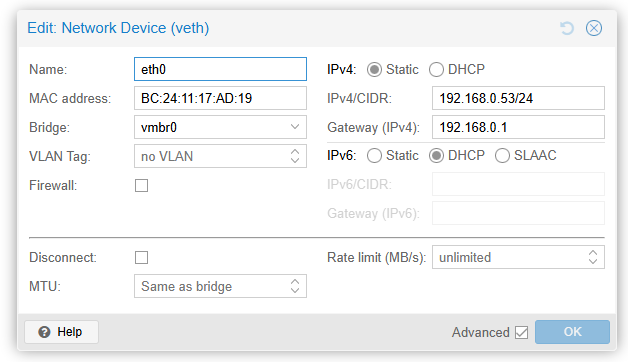The height and width of the screenshot is (362, 628).
Task: Click the Help question mark icon
Action: (44, 332)
